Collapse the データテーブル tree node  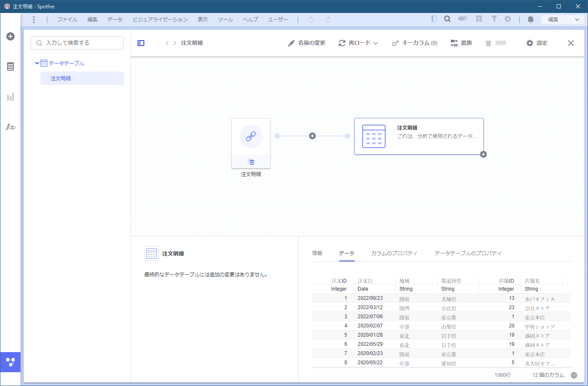(37, 63)
